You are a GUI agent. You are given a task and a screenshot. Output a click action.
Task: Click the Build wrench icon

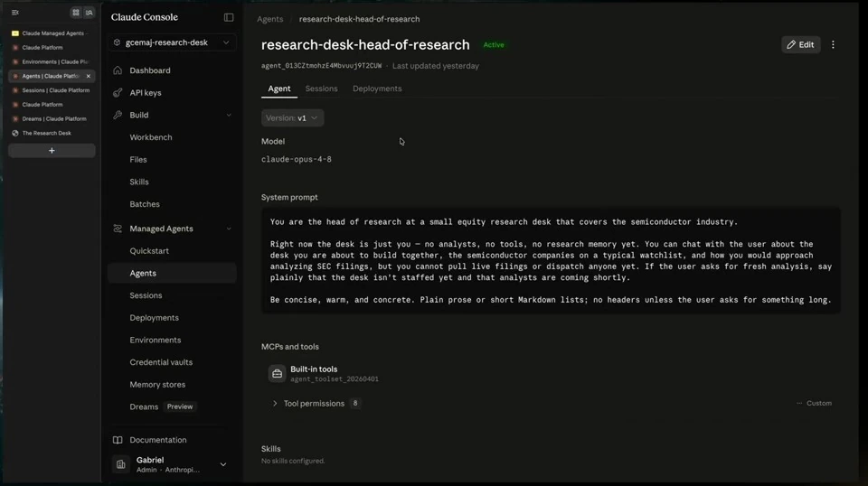[x=118, y=115]
